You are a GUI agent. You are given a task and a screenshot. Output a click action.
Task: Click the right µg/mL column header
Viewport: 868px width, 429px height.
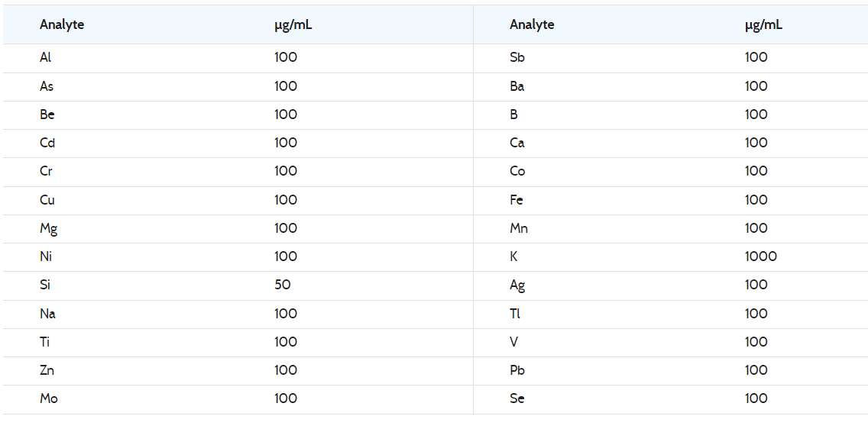[764, 25]
